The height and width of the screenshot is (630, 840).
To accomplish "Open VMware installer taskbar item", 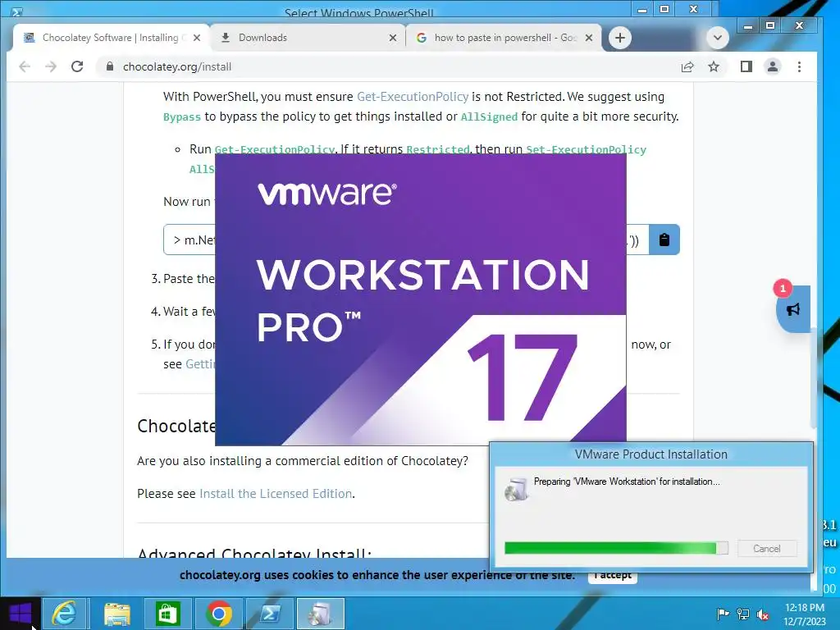I will pyautogui.click(x=321, y=614).
